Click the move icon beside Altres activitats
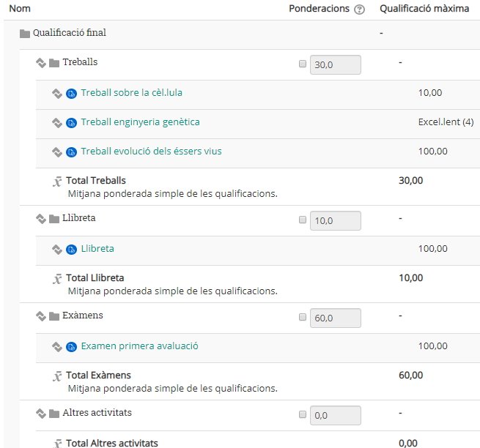480x448 pixels. [x=41, y=414]
